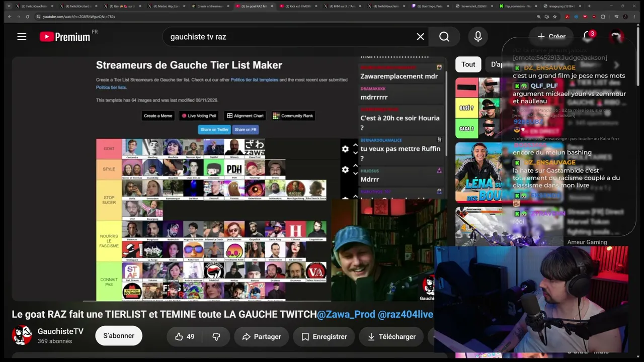Select the PDH tier item
This screenshot has height=362, width=644.
pos(234,169)
